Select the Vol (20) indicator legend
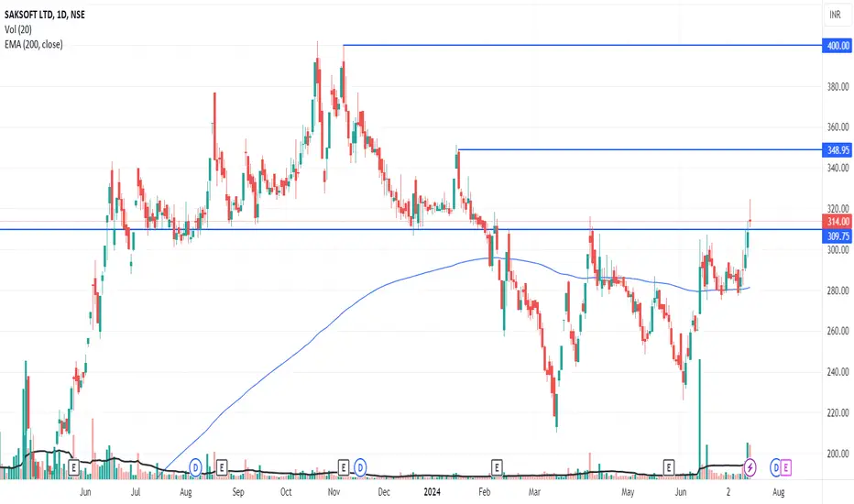 [x=18, y=29]
